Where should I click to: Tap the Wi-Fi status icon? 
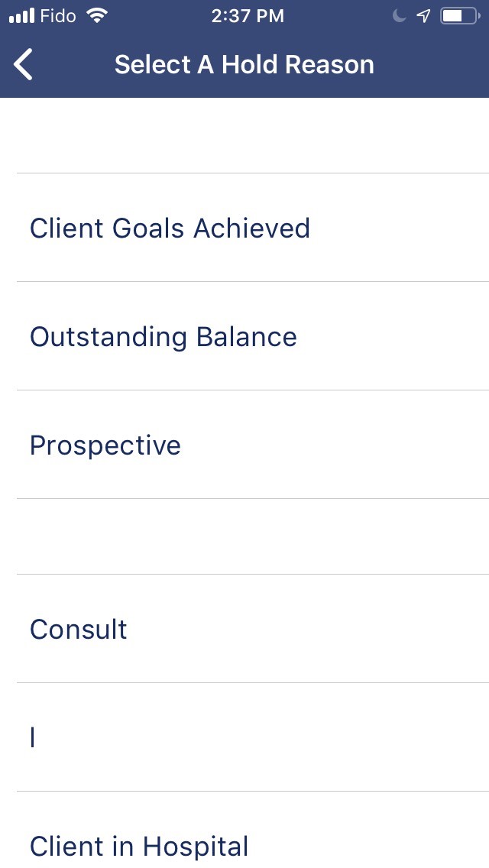97,16
